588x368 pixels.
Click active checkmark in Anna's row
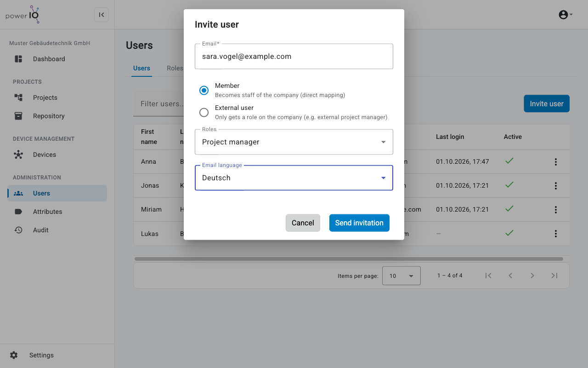(x=509, y=161)
